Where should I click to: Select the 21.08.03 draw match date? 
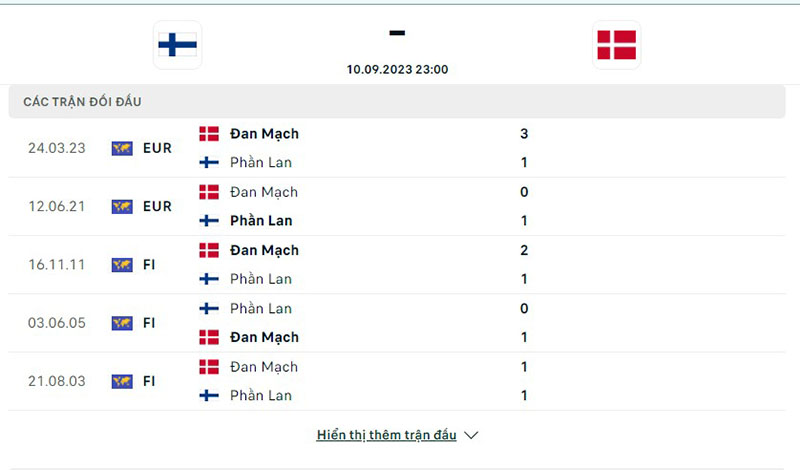(57, 381)
